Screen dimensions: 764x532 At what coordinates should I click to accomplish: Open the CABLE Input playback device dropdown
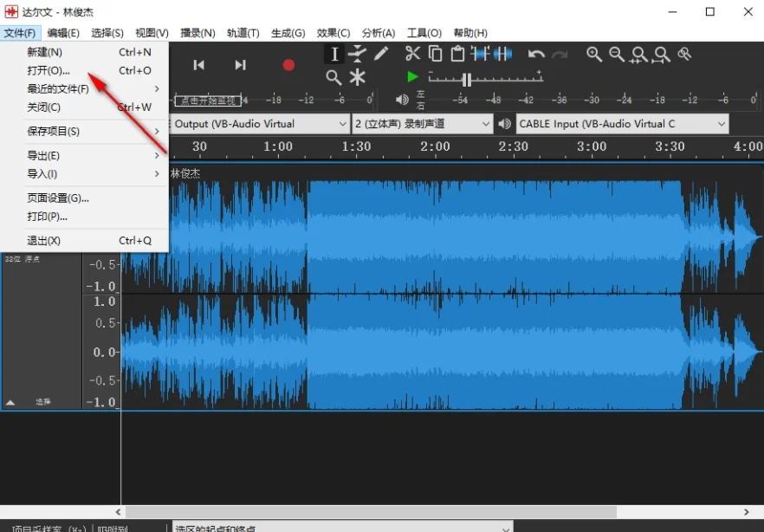(622, 124)
